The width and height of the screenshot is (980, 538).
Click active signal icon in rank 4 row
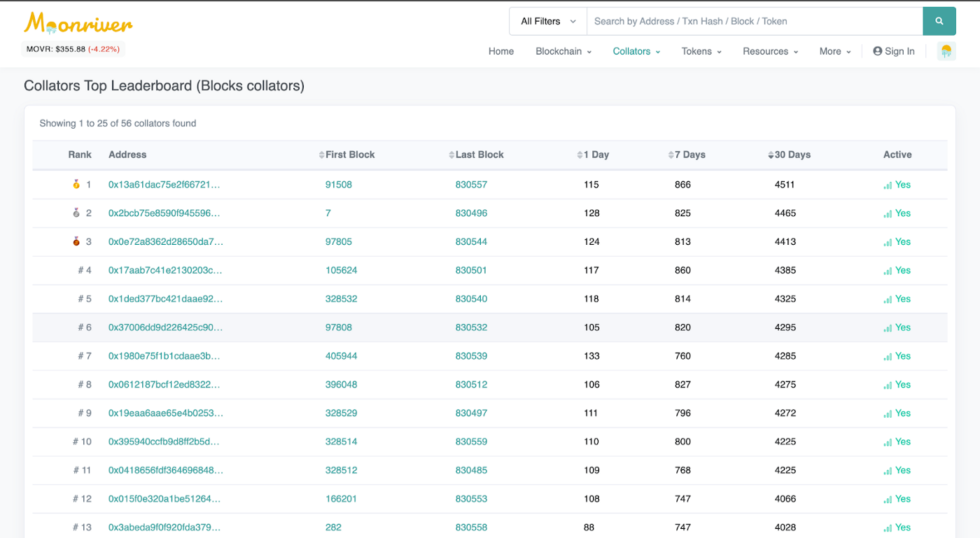pos(888,271)
